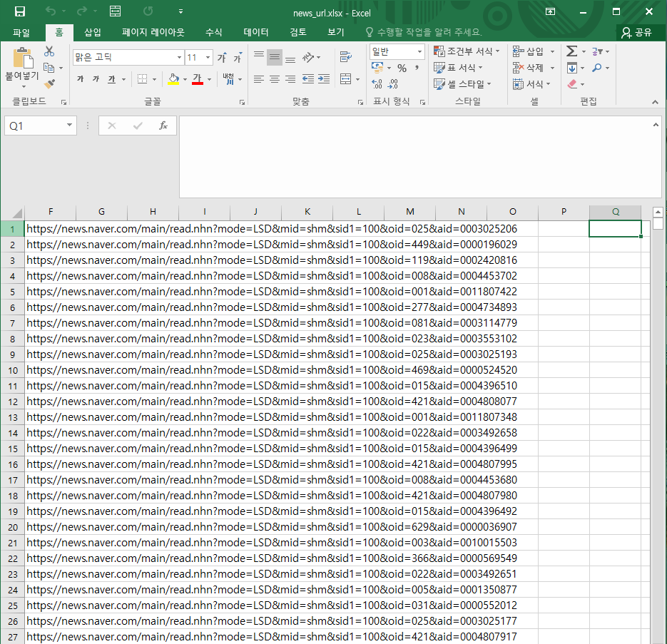Open Cell Styles (셀 스타일) menu

pyautogui.click(x=462, y=84)
